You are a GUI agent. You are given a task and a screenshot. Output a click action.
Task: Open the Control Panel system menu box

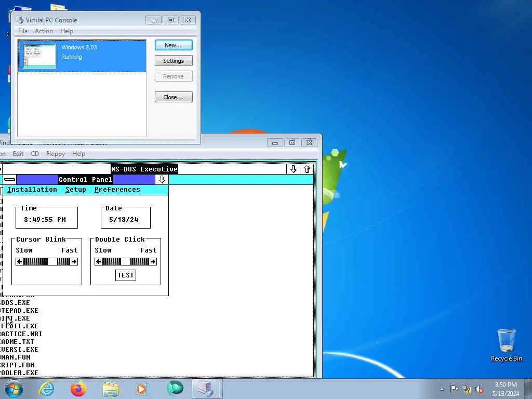click(x=9, y=179)
